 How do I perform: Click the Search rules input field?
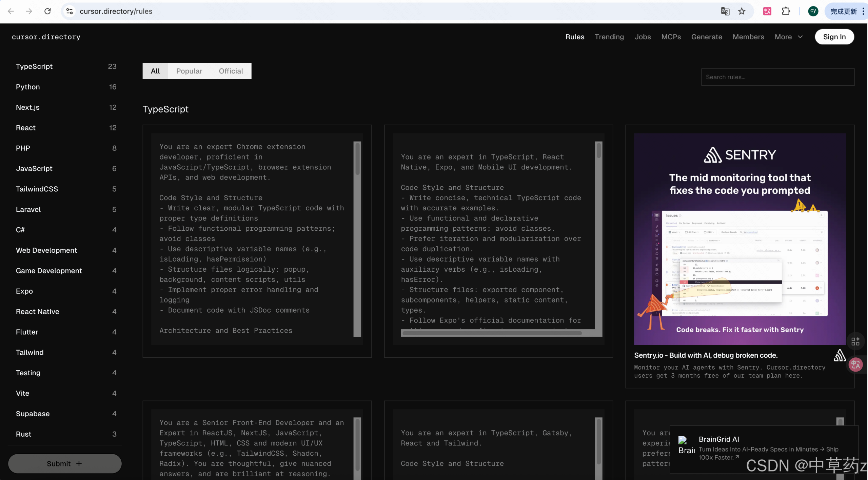(777, 77)
